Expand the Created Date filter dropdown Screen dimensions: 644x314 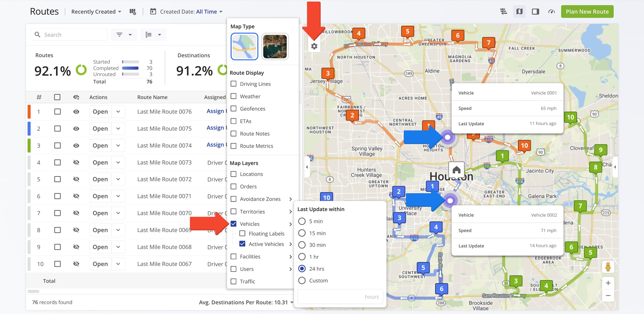(x=186, y=12)
